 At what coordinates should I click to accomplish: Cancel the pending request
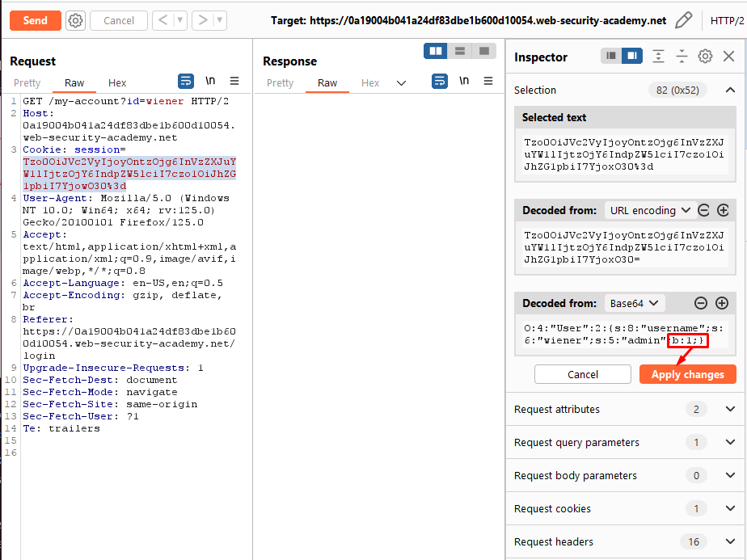[119, 20]
